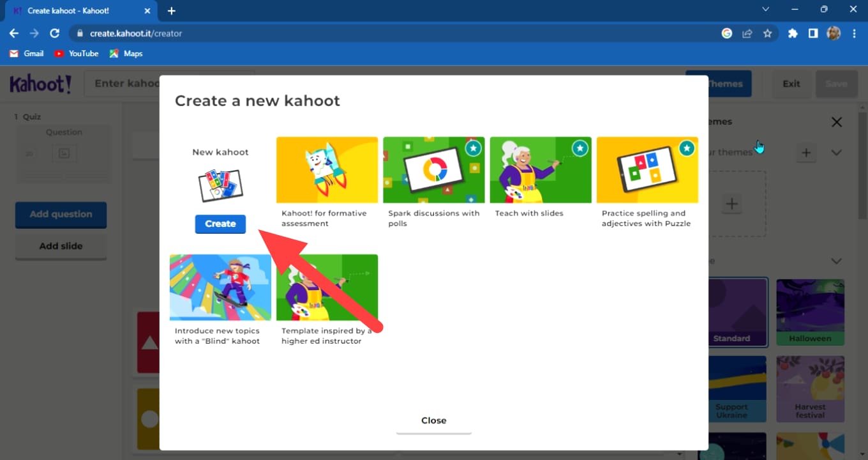Click the blue Create button

[x=220, y=224]
